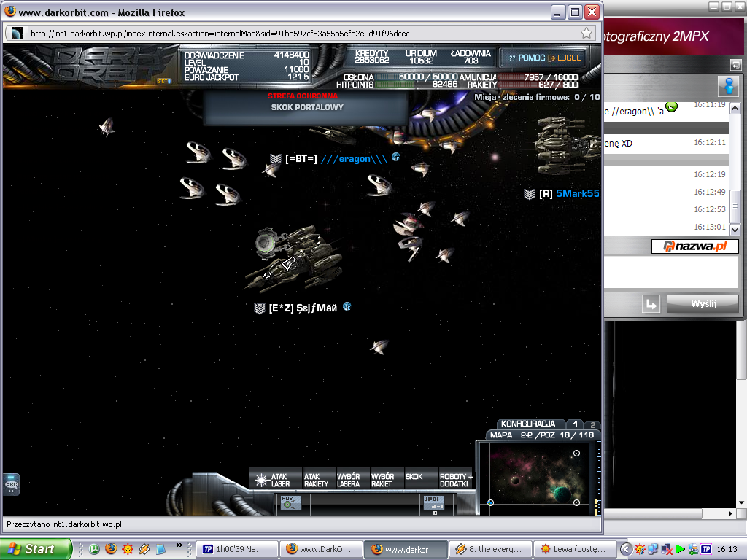Open ROBOTY + DODATKI panel

tap(455, 480)
